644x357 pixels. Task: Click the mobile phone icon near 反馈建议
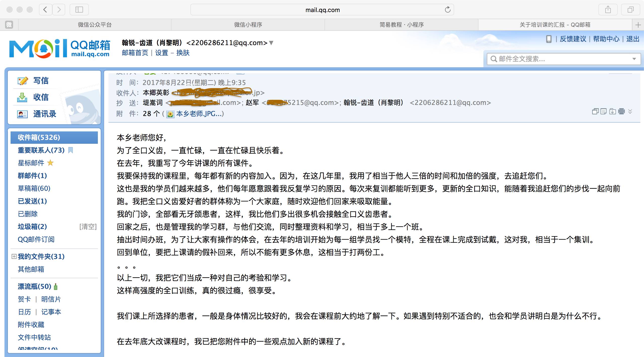(549, 39)
